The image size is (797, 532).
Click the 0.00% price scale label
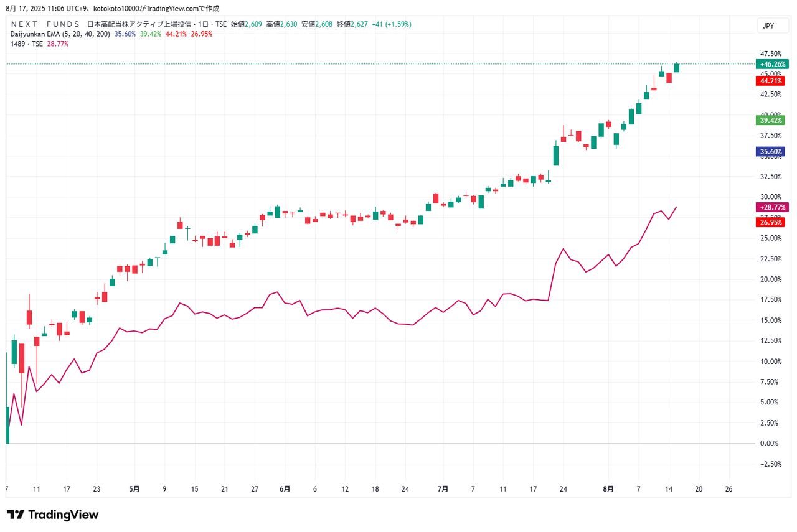pyautogui.click(x=771, y=443)
